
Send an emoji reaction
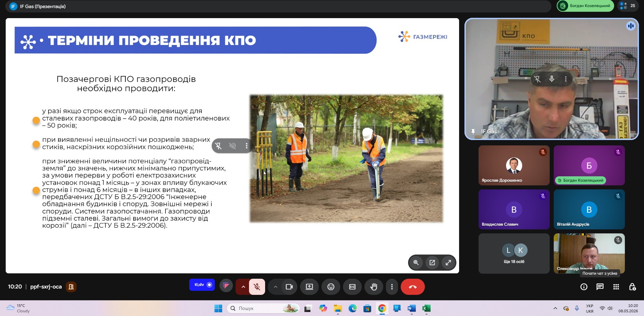[331, 287]
